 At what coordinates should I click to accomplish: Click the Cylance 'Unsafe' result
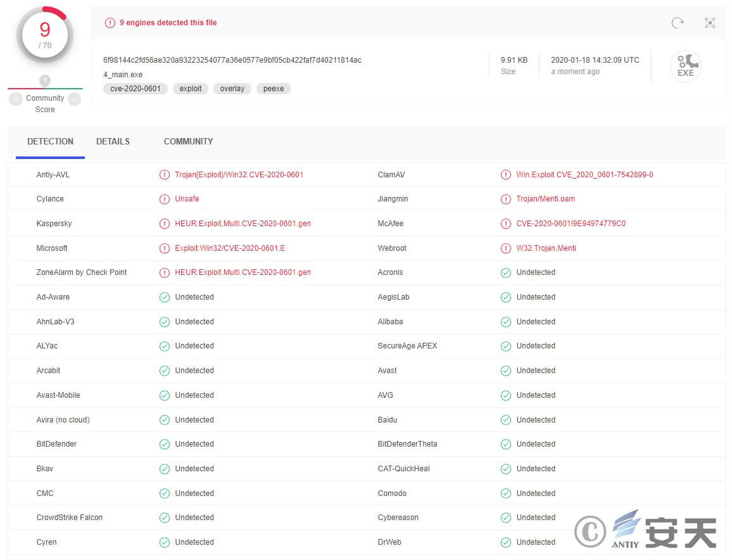coord(187,199)
